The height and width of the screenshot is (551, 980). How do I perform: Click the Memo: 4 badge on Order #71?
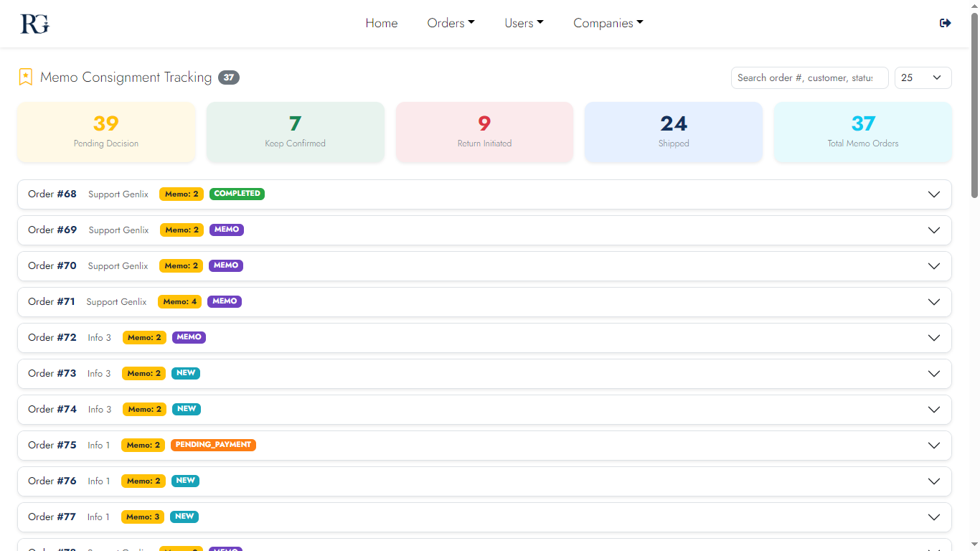(179, 302)
